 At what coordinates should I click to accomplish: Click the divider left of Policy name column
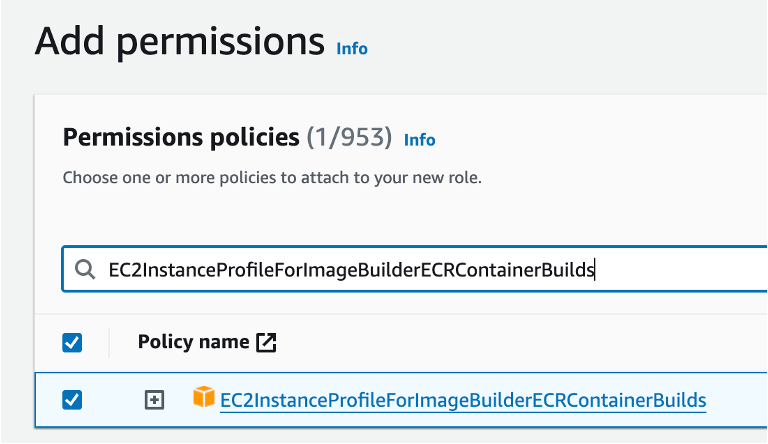click(x=109, y=342)
